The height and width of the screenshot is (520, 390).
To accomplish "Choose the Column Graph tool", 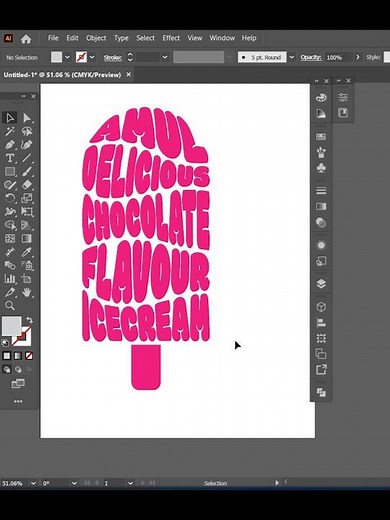I will point(10,279).
